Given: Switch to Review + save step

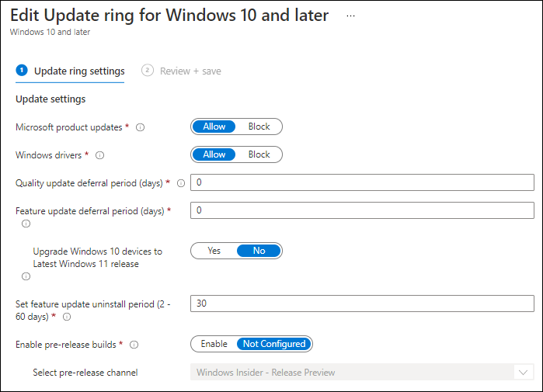Looking at the screenshot, I should [x=182, y=71].
